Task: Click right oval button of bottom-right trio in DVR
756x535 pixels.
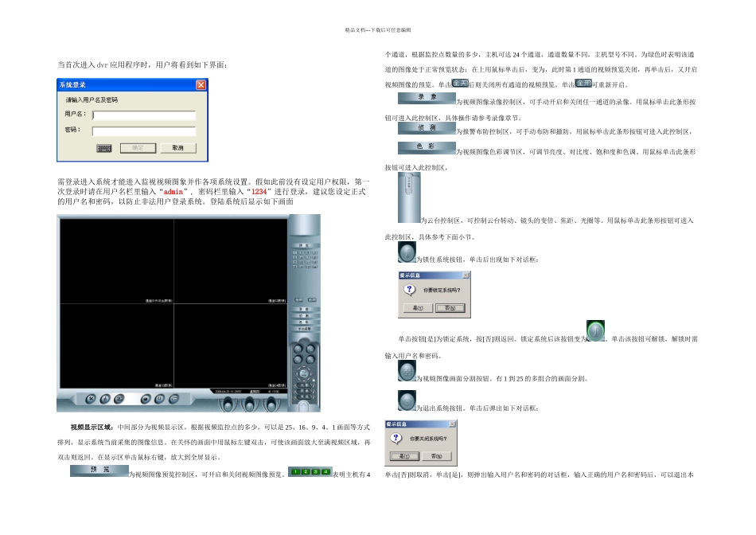Action: pos(271,404)
